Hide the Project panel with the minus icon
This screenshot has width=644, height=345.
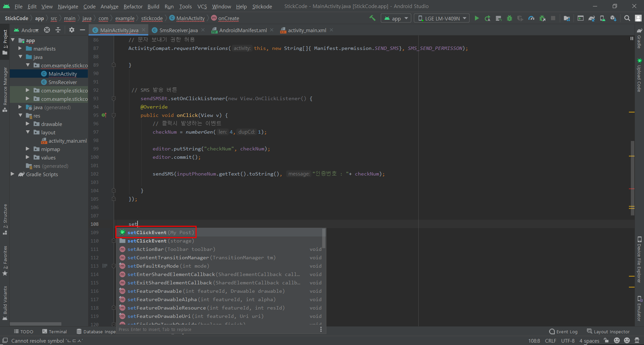(83, 30)
